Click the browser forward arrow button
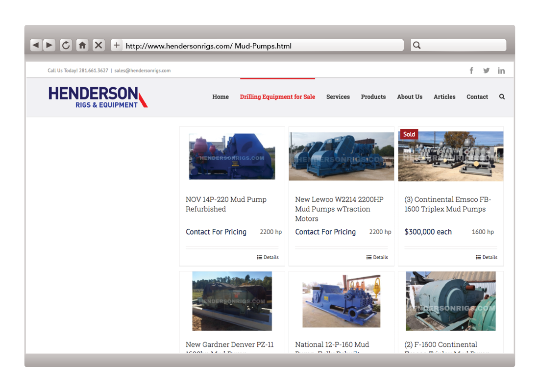The image size is (539, 392). tap(49, 45)
